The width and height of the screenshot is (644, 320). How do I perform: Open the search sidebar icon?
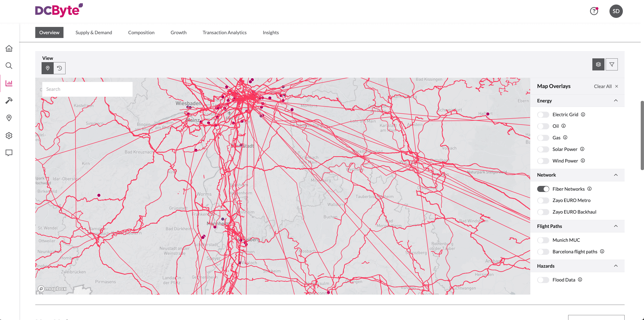click(x=9, y=66)
